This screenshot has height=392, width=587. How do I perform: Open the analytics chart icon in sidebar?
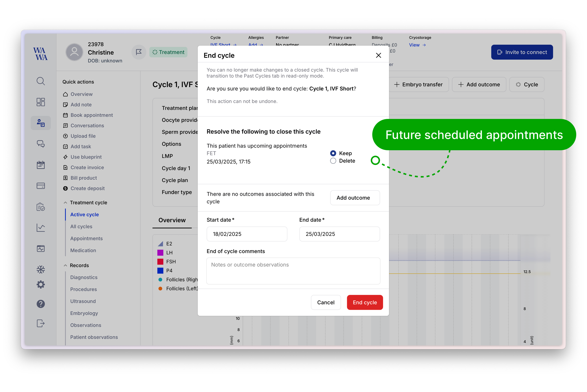point(41,228)
